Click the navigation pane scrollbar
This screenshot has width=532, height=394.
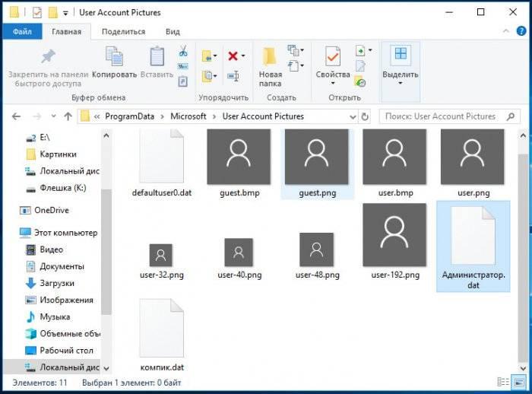pyautogui.click(x=106, y=252)
